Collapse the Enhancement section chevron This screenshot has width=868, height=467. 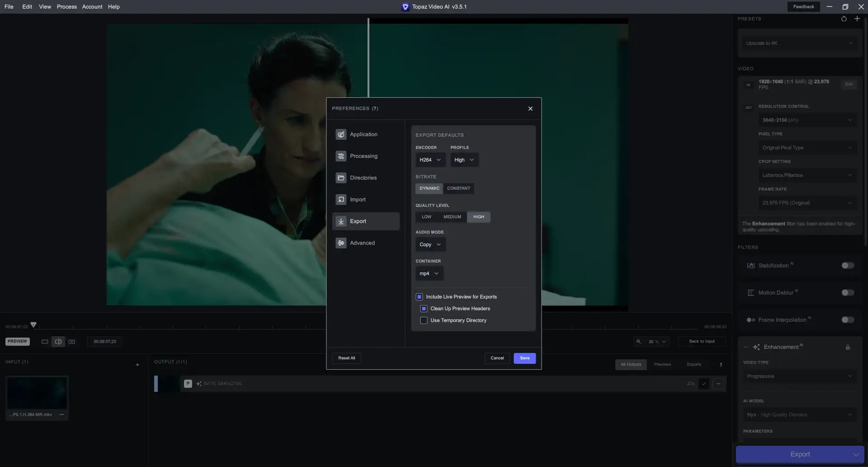pos(746,347)
